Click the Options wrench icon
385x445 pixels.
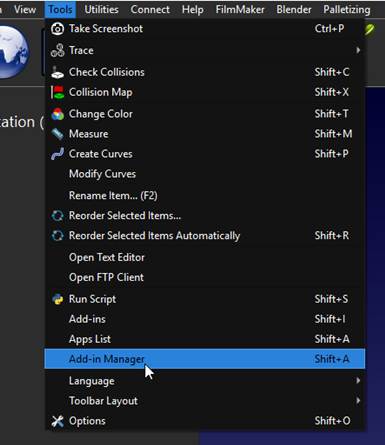(x=57, y=421)
